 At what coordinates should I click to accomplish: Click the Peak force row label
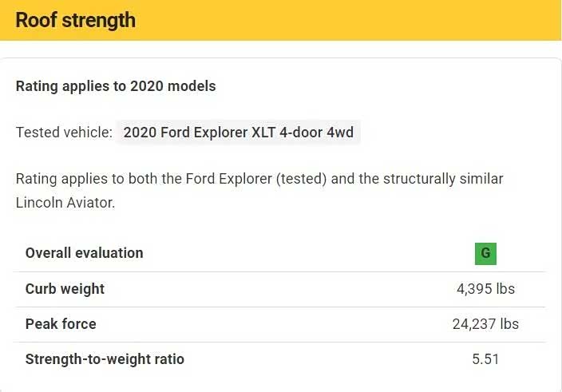(61, 324)
